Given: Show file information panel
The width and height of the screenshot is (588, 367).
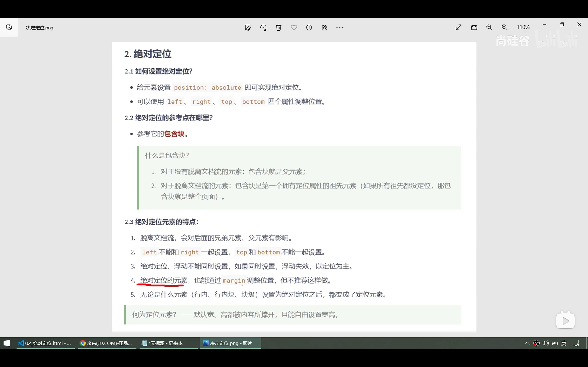Looking at the screenshot, I should (309, 28).
